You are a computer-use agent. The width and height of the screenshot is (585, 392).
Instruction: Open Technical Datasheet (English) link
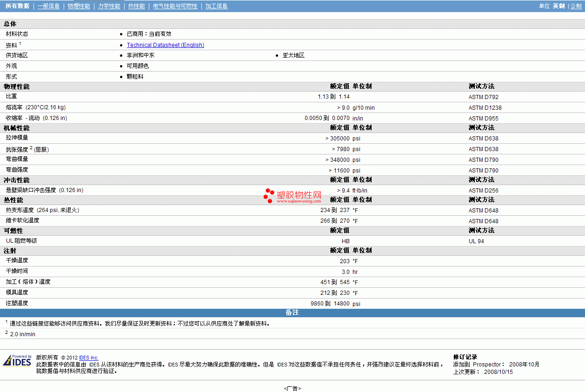[166, 45]
